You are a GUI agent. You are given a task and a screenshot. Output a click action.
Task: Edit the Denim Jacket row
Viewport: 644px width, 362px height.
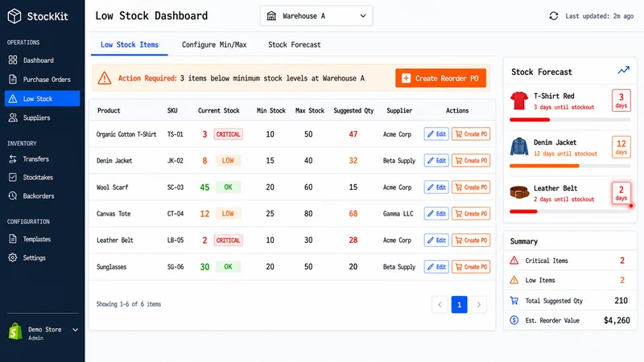(x=436, y=160)
